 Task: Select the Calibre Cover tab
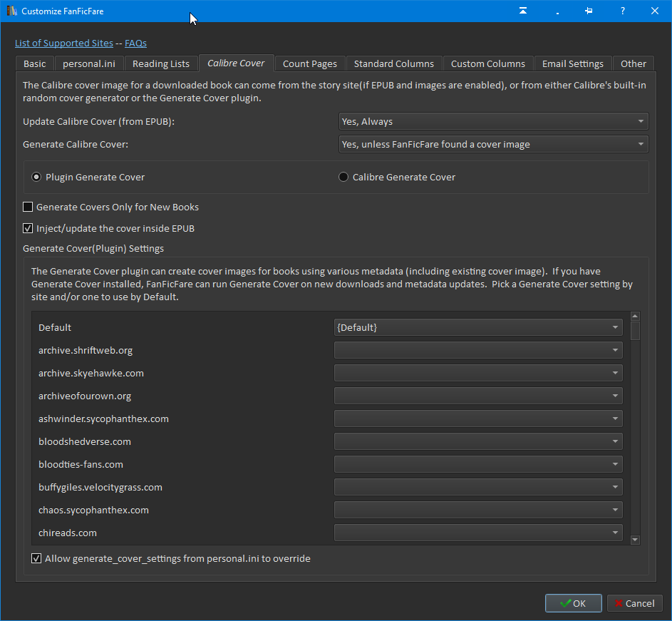click(236, 63)
